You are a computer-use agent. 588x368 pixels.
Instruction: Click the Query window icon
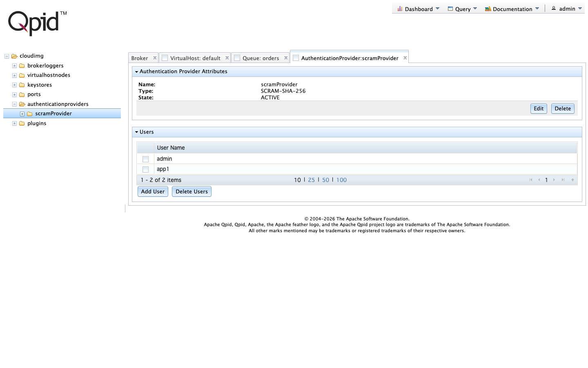pos(450,9)
